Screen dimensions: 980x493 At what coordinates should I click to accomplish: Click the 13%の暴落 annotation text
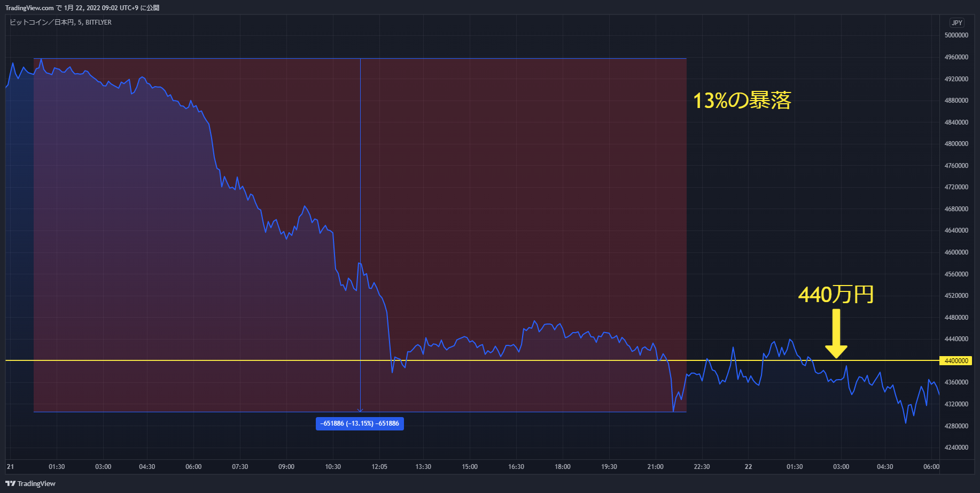tap(742, 101)
